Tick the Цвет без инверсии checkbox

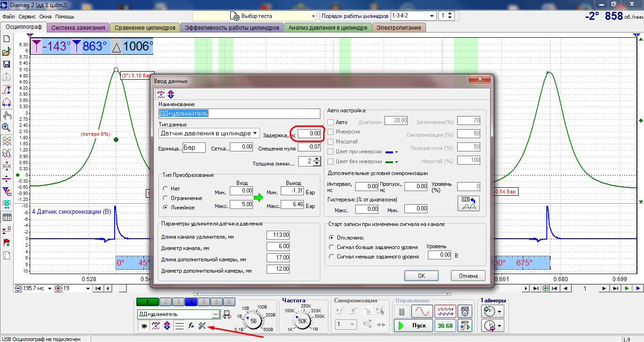pos(330,161)
